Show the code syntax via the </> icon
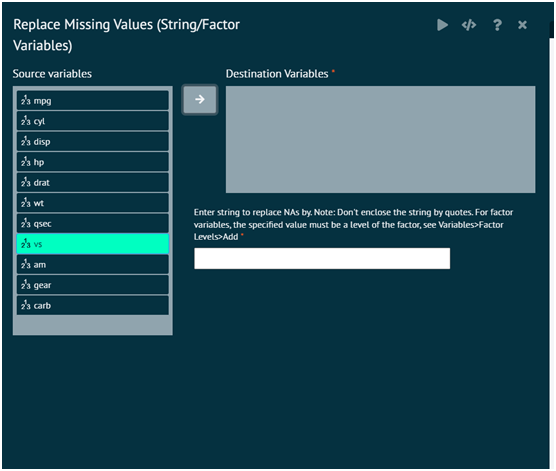This screenshot has height=471, width=556. click(x=469, y=25)
